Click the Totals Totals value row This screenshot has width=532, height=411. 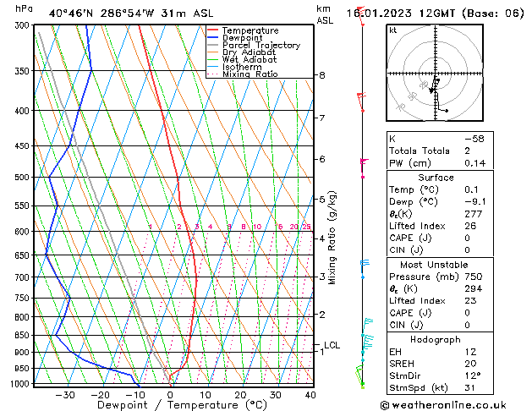pos(440,151)
